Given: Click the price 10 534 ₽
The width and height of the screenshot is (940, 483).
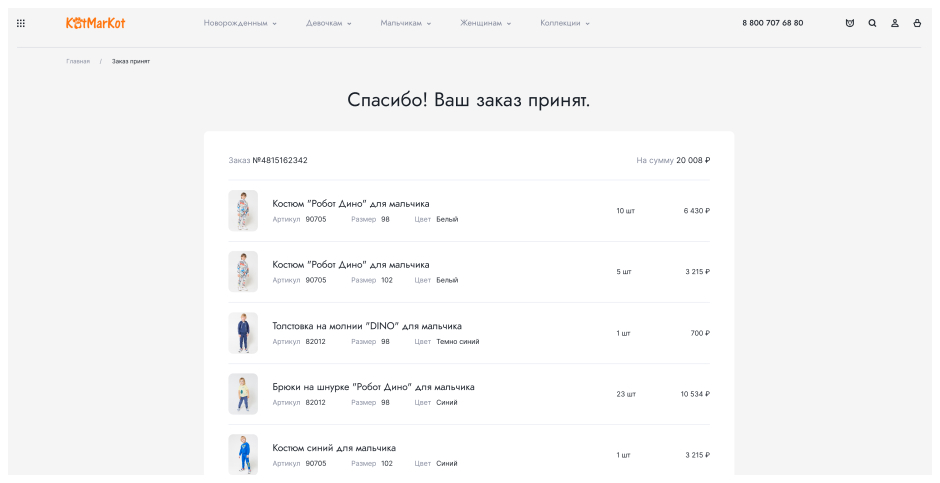Looking at the screenshot, I should 695,394.
